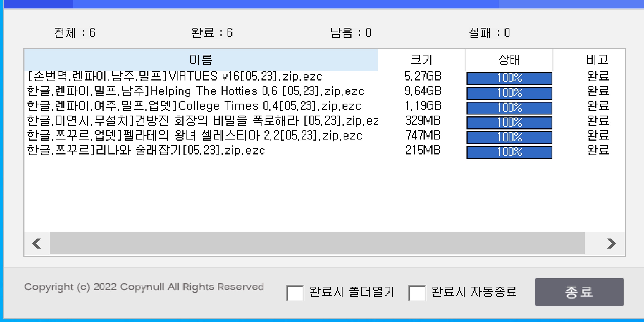Select College Times 0.4 file row

(x=194, y=106)
